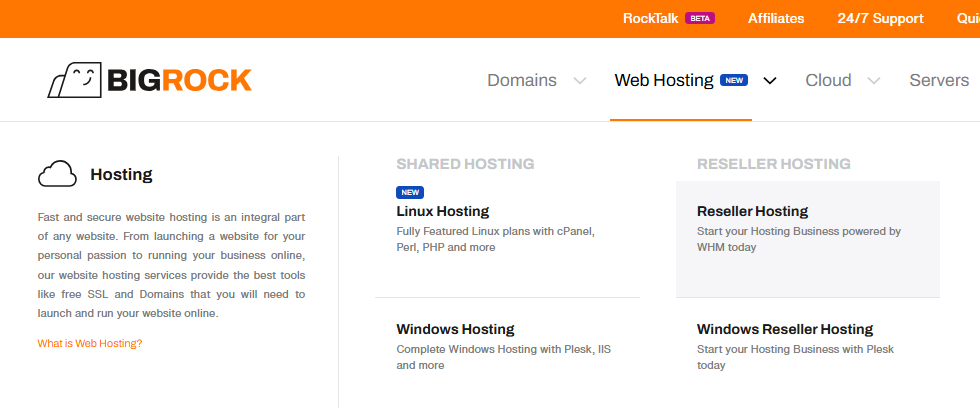Click the BigRock logo
Screen dimensions: 980x408
149,80
